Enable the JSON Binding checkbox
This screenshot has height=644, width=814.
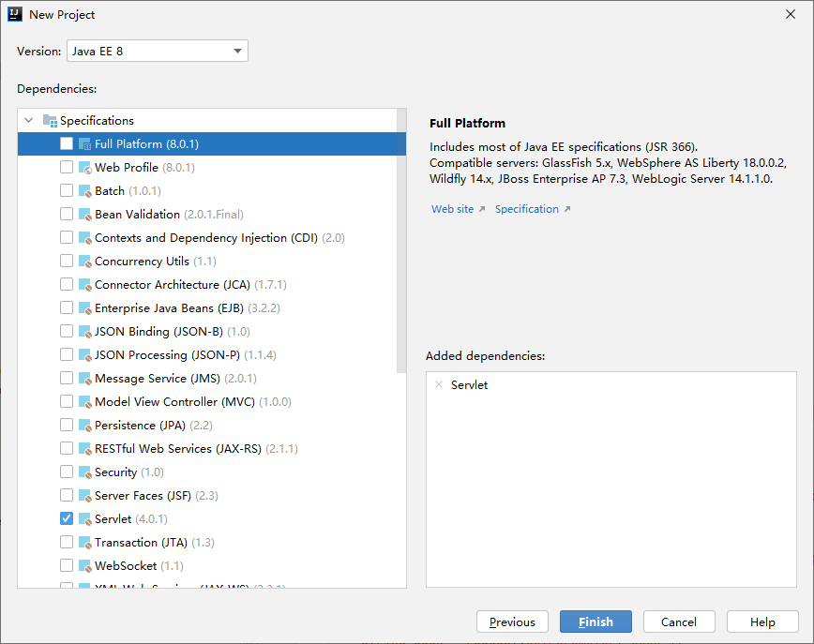pyautogui.click(x=67, y=331)
